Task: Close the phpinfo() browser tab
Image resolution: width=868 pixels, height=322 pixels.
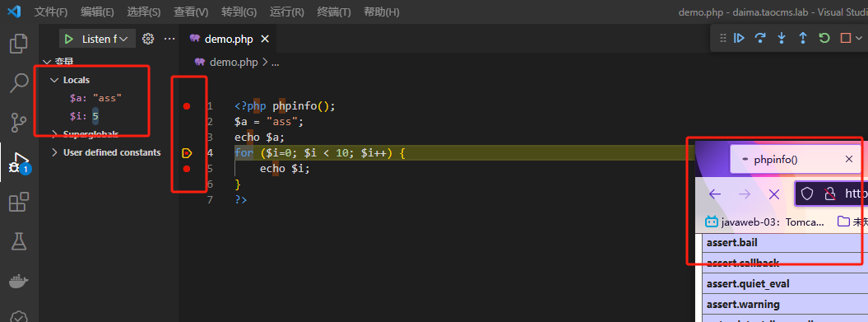Action: tap(849, 159)
